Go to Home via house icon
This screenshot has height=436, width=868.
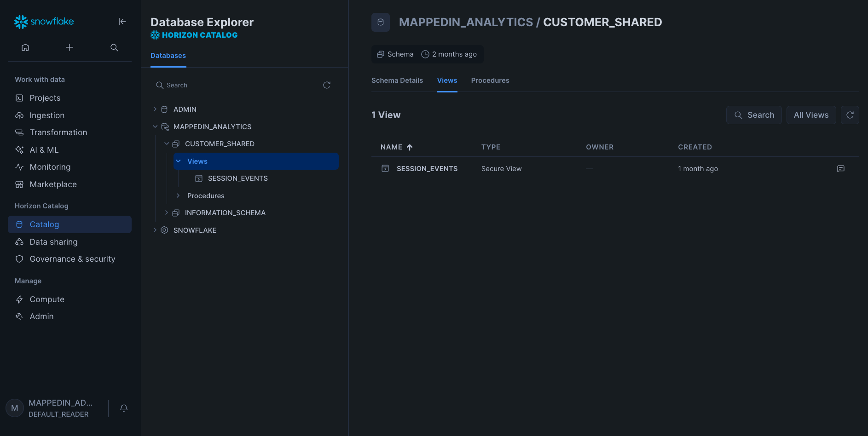pyautogui.click(x=25, y=47)
